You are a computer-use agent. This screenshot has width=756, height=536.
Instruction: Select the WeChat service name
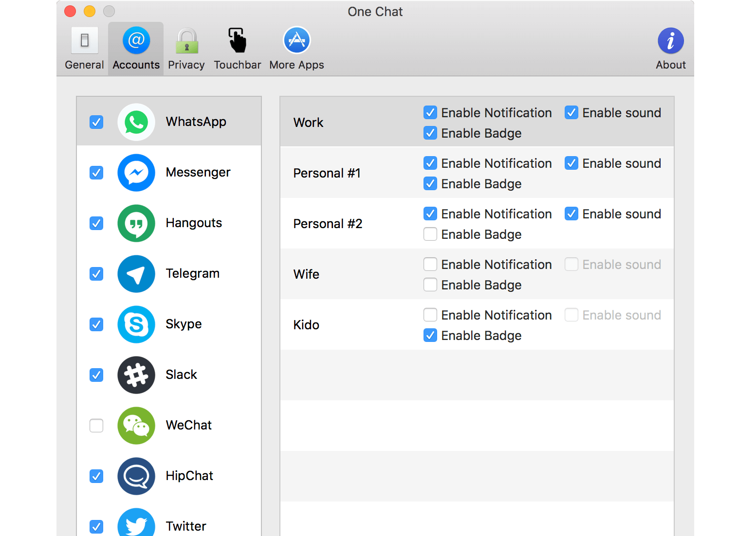click(189, 425)
